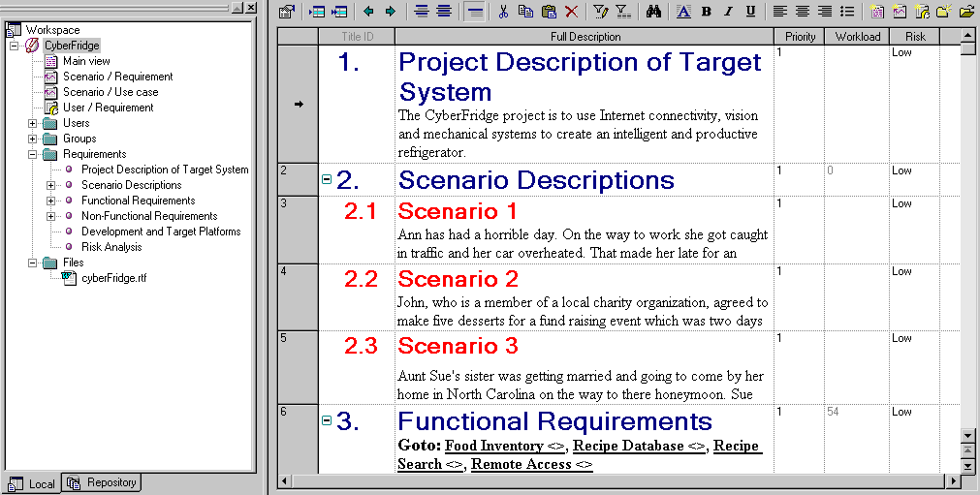Select Development and Target Platforms requirement
Image resolution: width=980 pixels, height=495 pixels.
point(161,232)
